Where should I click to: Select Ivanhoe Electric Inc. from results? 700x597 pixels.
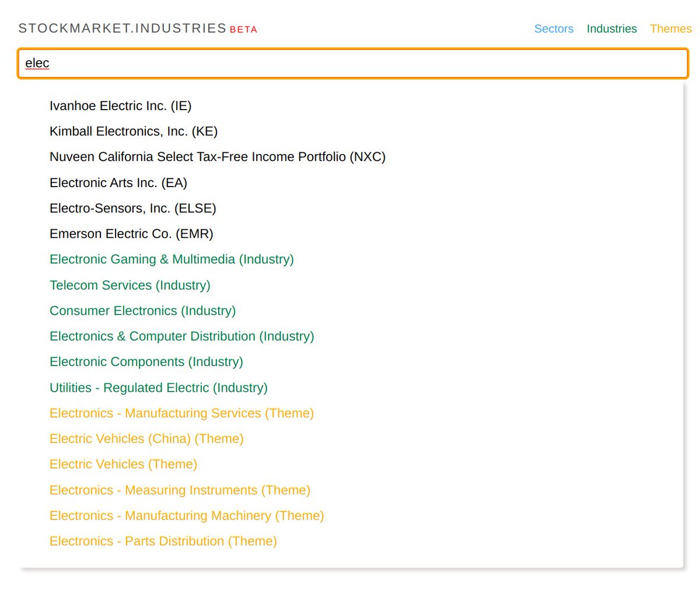pos(121,106)
